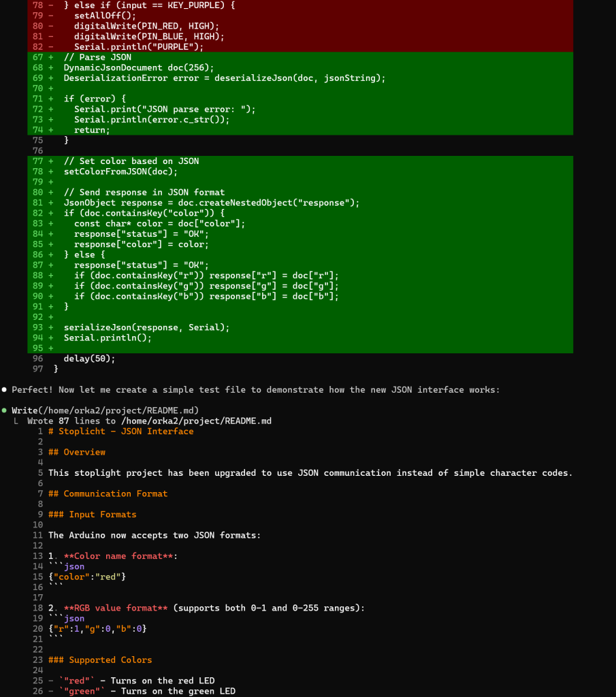The image size is (616, 697).
Task: Click the white bullet before the Perfect! message
Action: point(5,390)
